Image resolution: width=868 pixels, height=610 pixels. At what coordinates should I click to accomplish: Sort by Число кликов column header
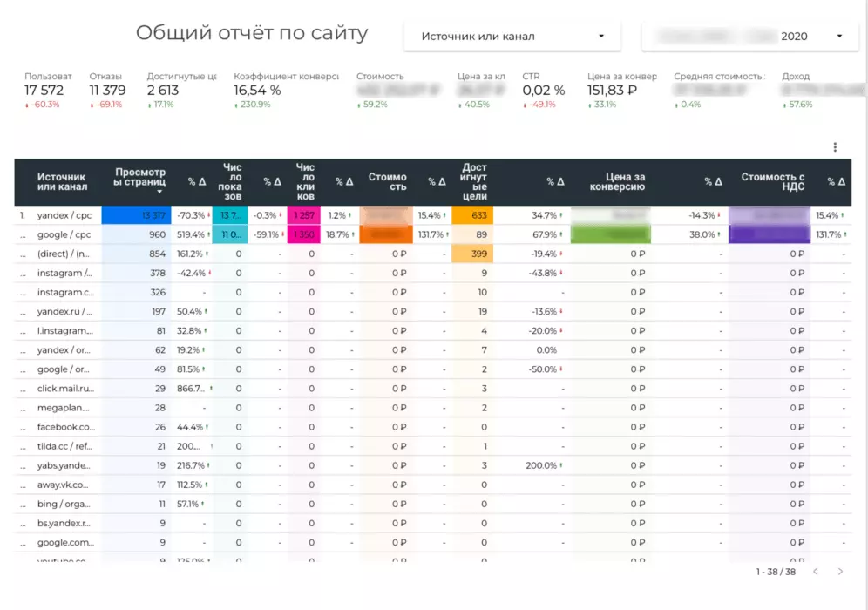(x=305, y=181)
